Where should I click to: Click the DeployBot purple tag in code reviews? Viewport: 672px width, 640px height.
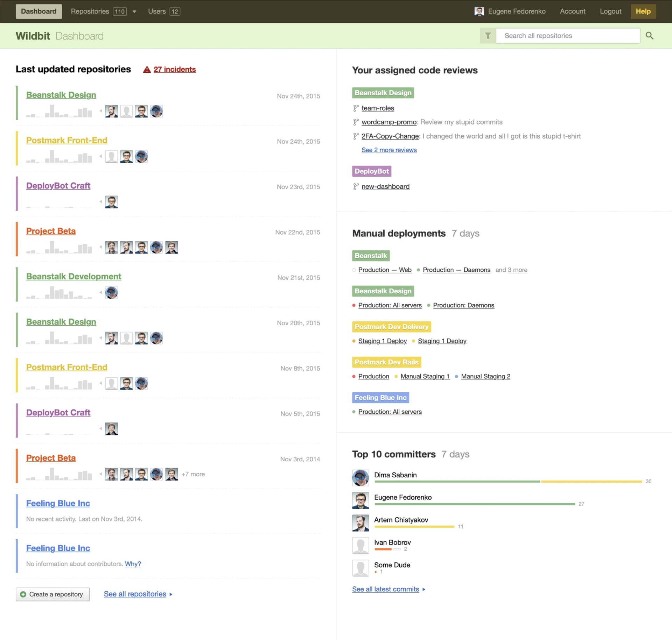click(x=372, y=171)
